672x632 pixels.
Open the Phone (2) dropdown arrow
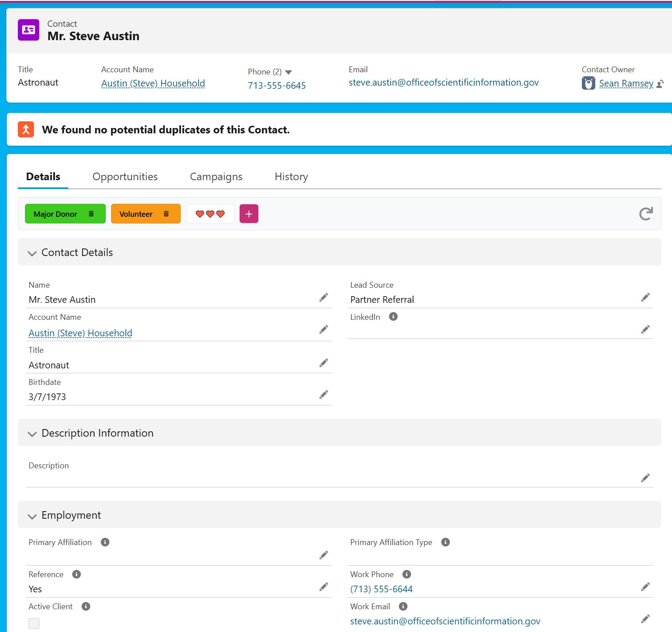288,72
